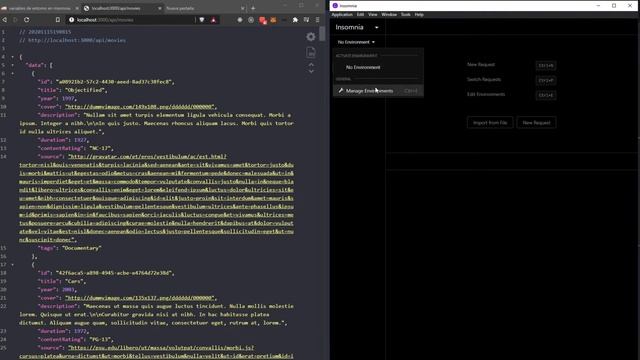Click New Request button in Insomnia
The image size is (640, 360).
[536, 122]
